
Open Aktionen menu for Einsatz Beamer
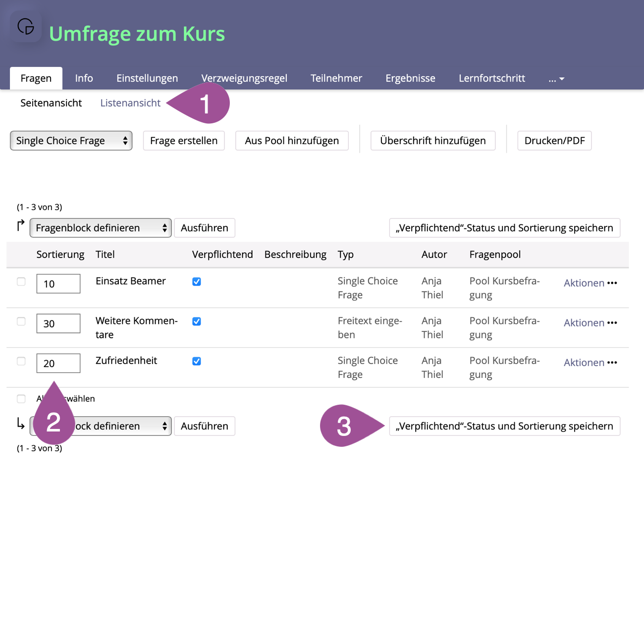[x=590, y=283]
